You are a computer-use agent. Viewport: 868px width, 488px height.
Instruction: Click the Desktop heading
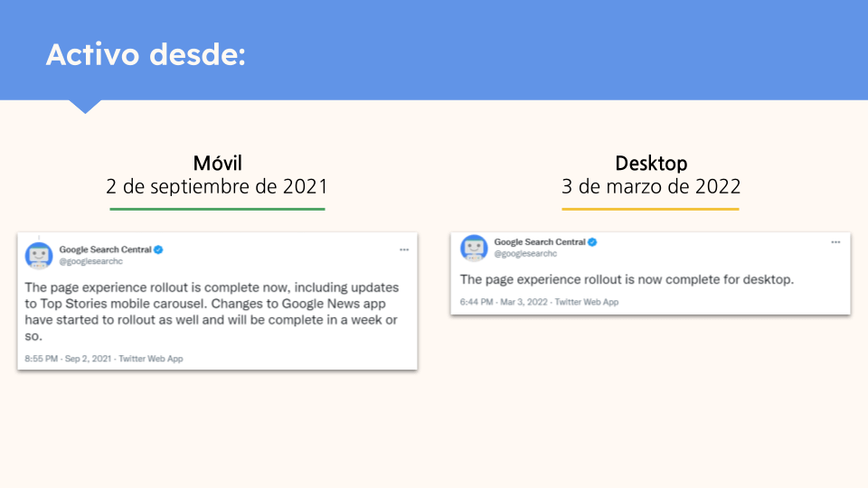pos(651,164)
